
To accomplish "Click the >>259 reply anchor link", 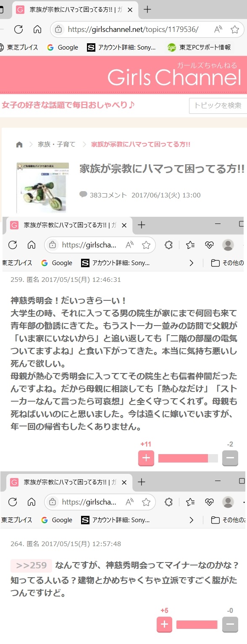I will pyautogui.click(x=32, y=565).
